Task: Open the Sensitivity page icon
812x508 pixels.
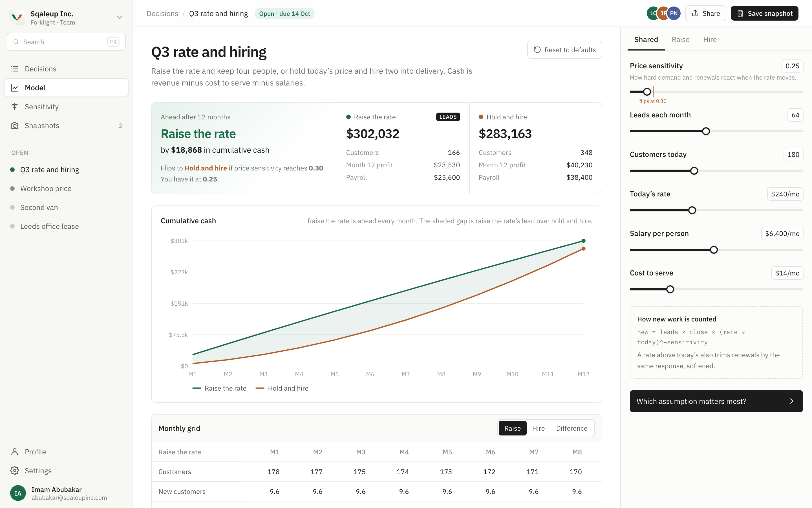Action: tap(14, 106)
